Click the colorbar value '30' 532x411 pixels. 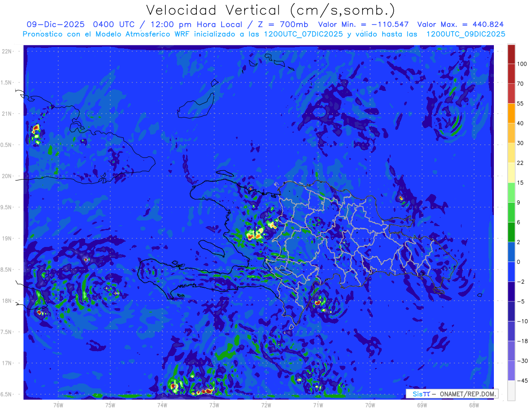click(x=520, y=143)
